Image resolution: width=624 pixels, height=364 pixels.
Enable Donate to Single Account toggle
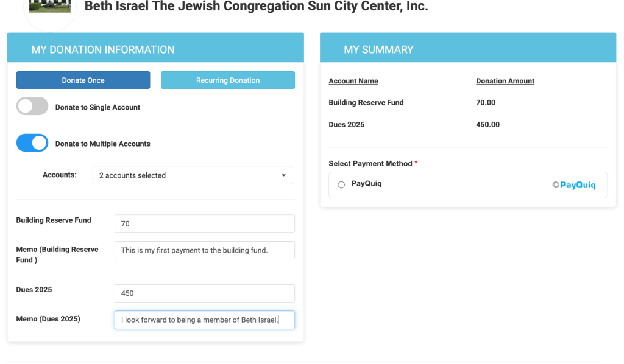(x=32, y=107)
